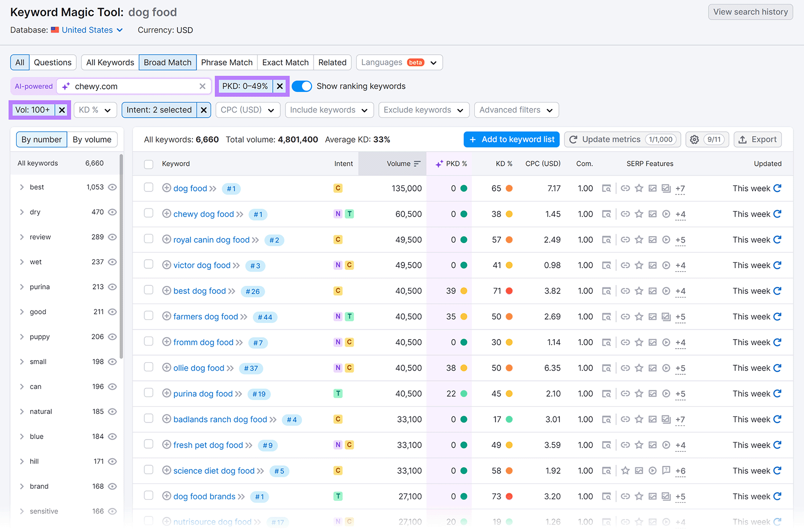The width and height of the screenshot is (804, 532).
Task: Open the Advanced filters dropdown
Action: [516, 110]
